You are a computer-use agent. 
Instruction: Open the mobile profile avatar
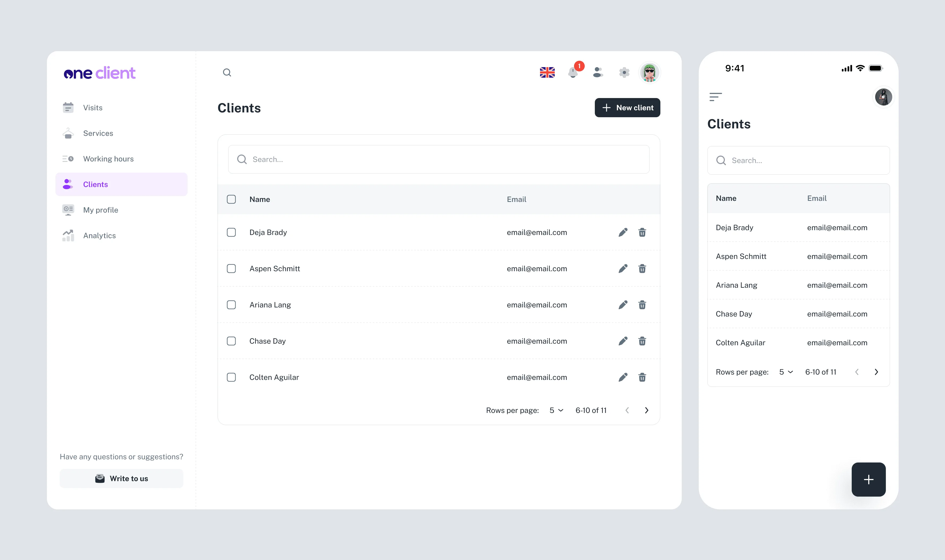tap(883, 97)
